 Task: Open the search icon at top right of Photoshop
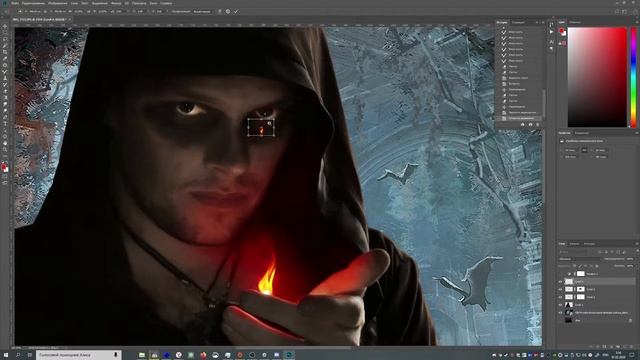pos(617,11)
